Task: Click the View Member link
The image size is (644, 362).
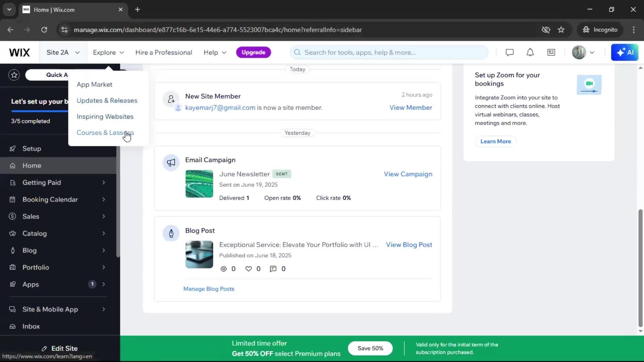Action: click(411, 108)
